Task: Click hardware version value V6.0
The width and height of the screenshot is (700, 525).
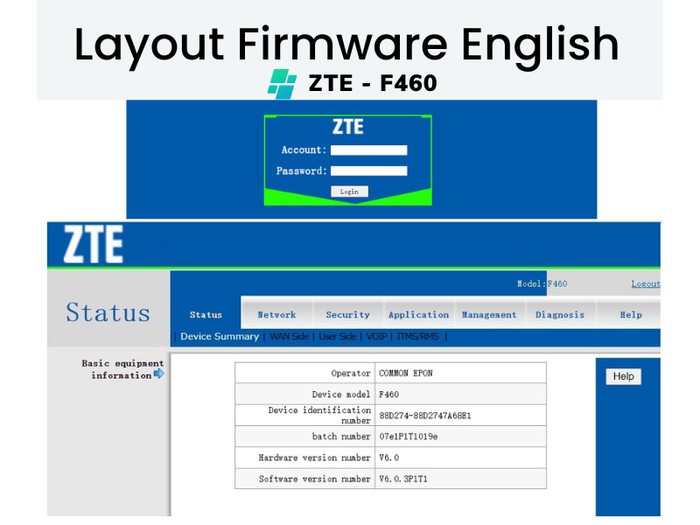Action: point(389,458)
